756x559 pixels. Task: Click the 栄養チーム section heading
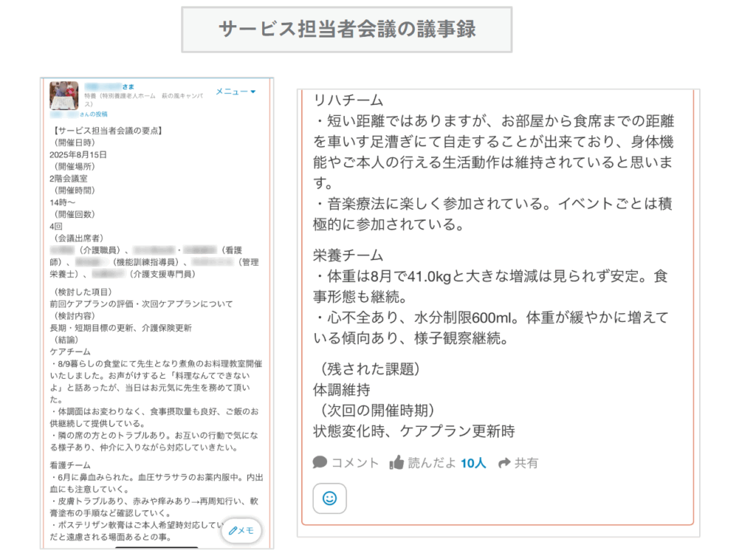point(348,256)
